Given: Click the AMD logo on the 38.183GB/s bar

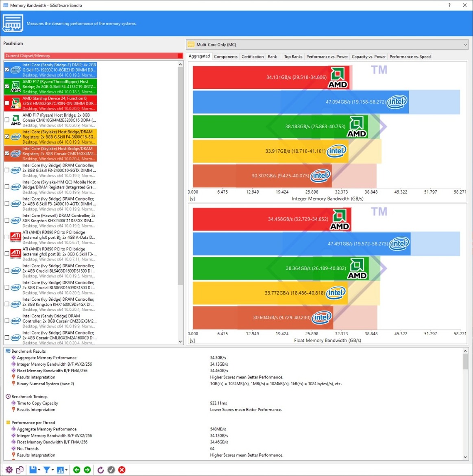Looking at the screenshot, I should 357,127.
